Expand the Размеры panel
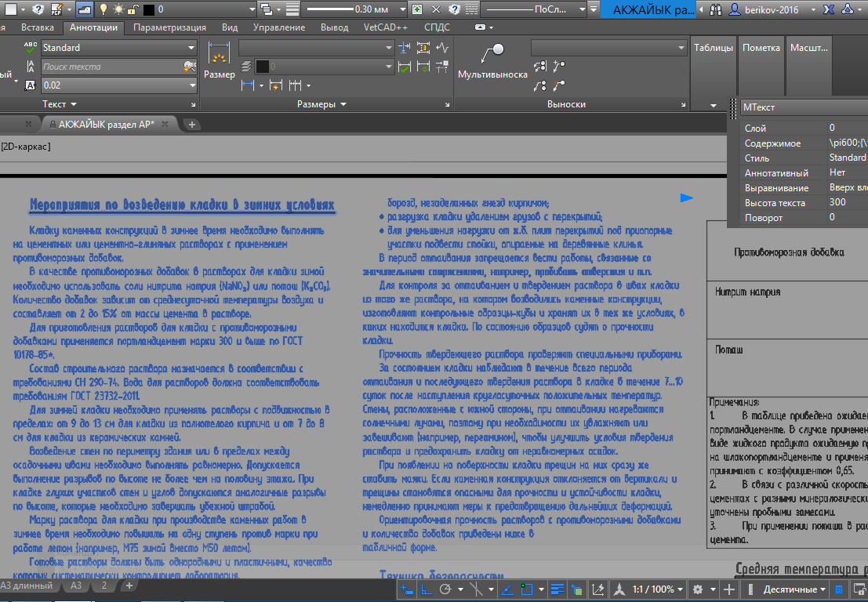868x602 pixels. 321,104
